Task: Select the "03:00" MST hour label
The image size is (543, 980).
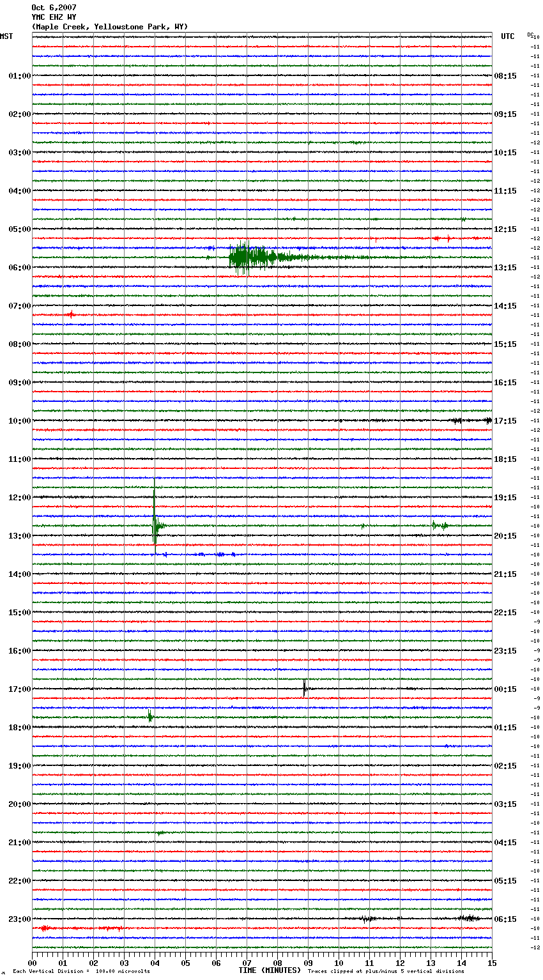Action: [20, 153]
